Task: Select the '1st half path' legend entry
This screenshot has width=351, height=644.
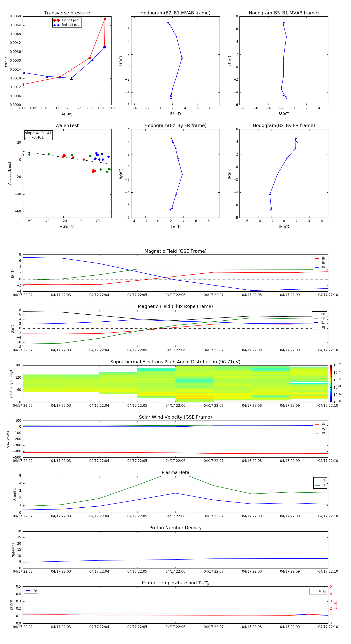Action: (x=67, y=20)
